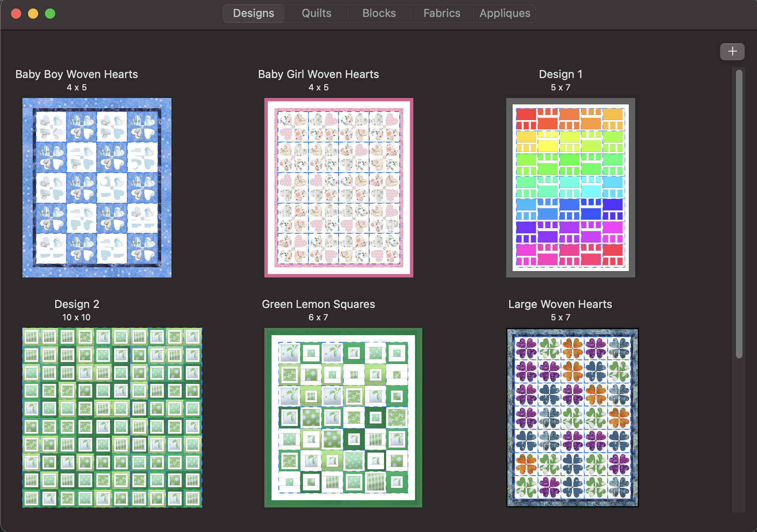Go to the Appliques tab

tap(505, 13)
